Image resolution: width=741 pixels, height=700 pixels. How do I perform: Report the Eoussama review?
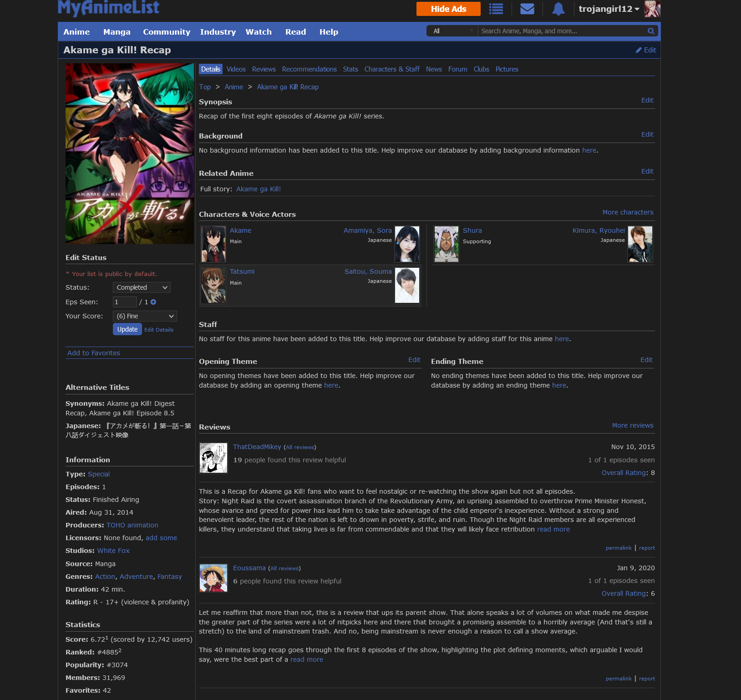647,679
